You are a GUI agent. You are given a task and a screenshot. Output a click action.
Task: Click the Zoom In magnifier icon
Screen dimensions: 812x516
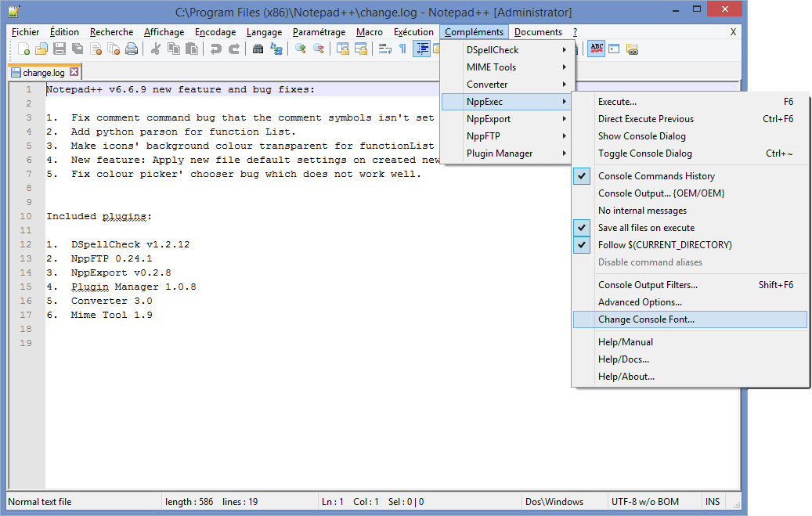coord(301,49)
